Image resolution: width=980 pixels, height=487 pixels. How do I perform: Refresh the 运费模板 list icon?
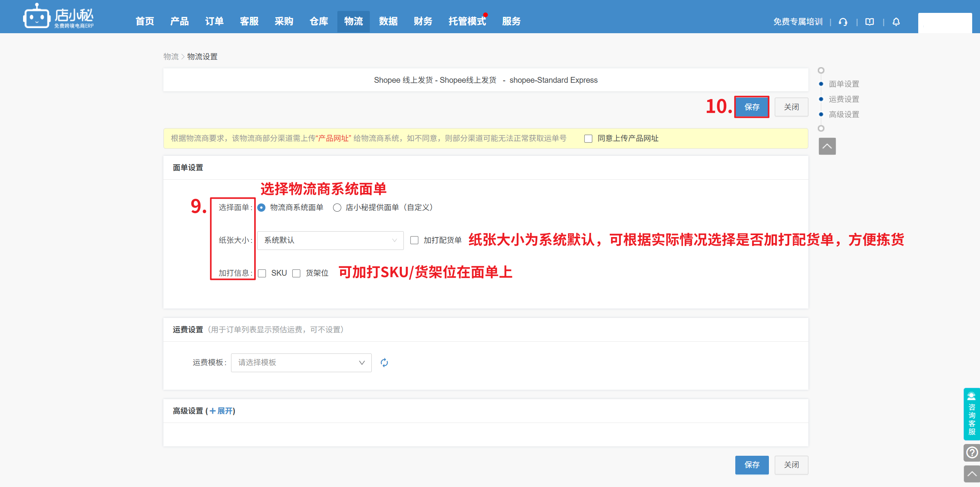[x=384, y=363]
